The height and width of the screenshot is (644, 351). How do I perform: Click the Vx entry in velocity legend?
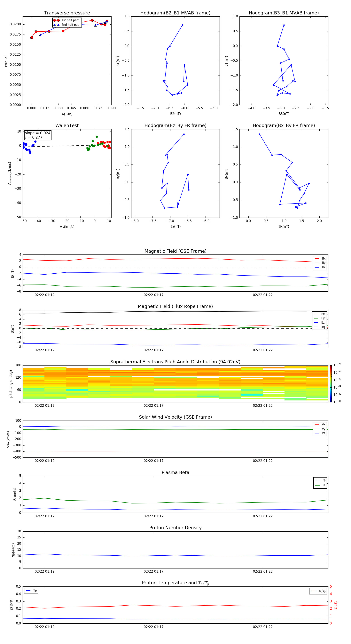click(320, 424)
